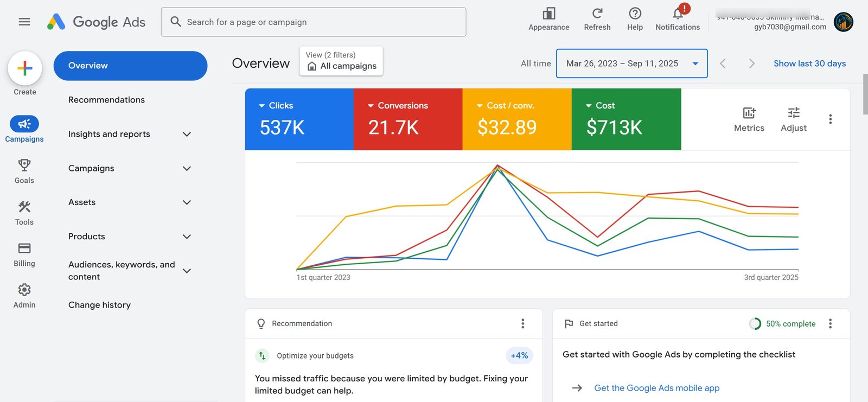The width and height of the screenshot is (868, 402).
Task: Open Goals trophy section
Action: [x=24, y=171]
